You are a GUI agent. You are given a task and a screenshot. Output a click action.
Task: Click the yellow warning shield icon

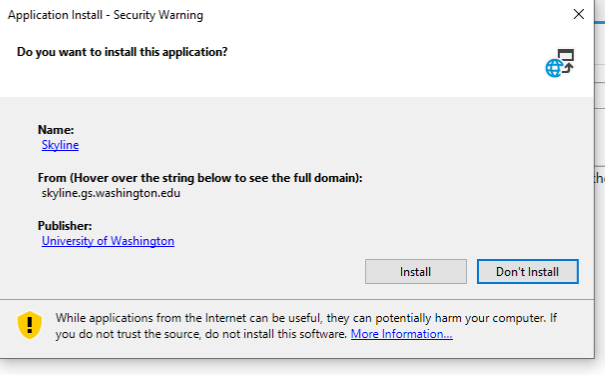coord(30,325)
